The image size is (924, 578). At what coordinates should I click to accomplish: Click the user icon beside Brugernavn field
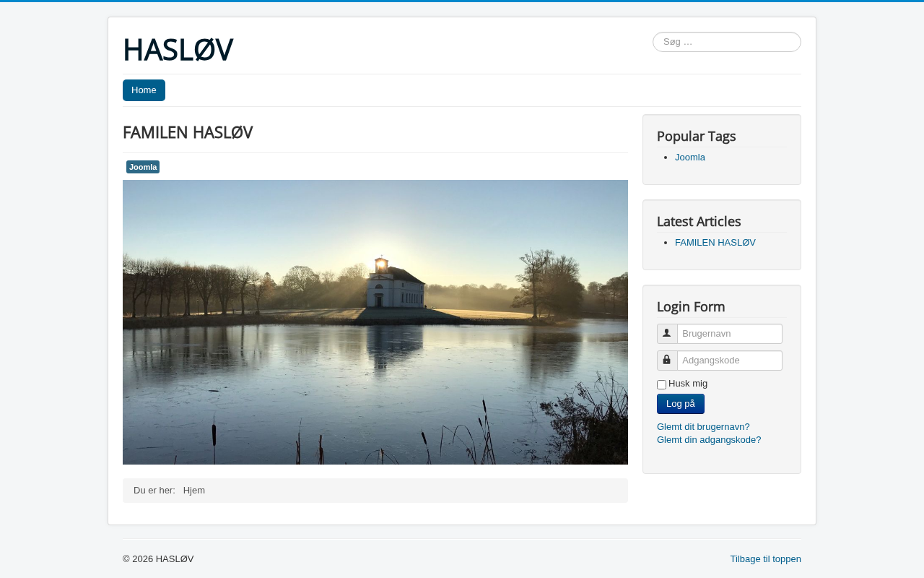tap(667, 333)
